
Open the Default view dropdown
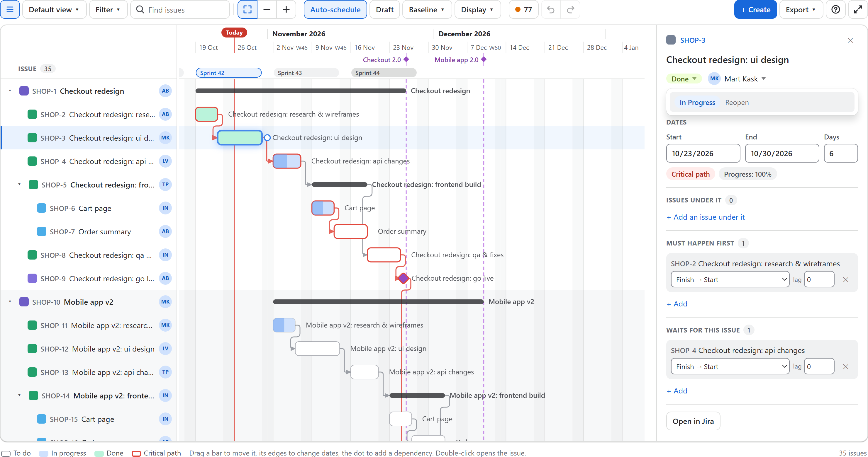click(54, 9)
